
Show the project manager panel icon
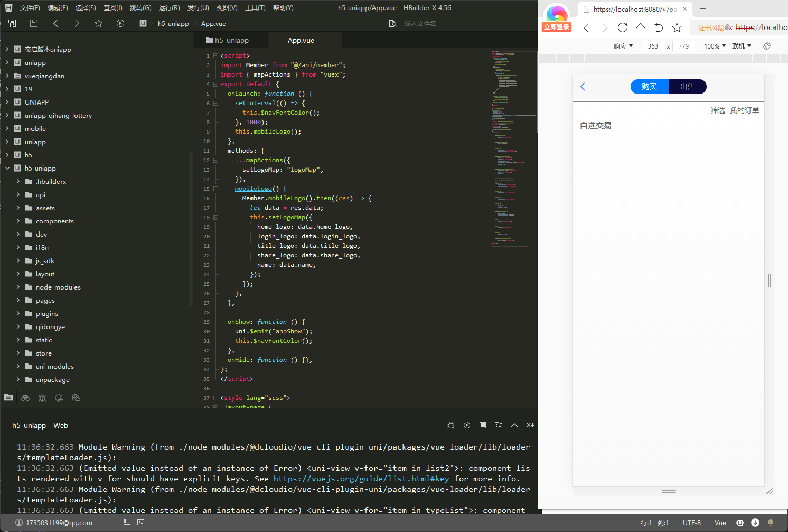pos(8,398)
